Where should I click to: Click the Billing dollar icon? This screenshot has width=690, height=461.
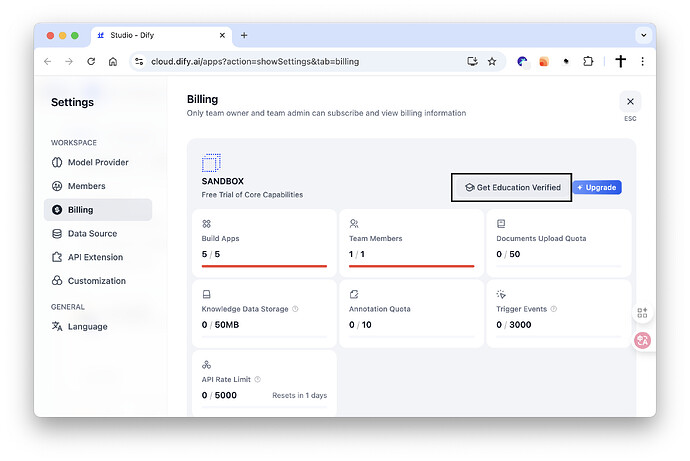pos(57,210)
